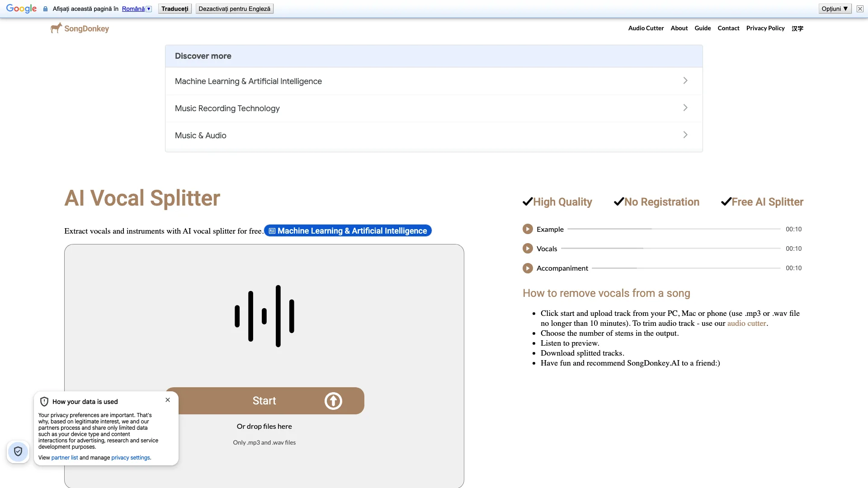The image size is (868, 488).
Task: Expand the Music Recording Technology row
Action: coord(434,108)
